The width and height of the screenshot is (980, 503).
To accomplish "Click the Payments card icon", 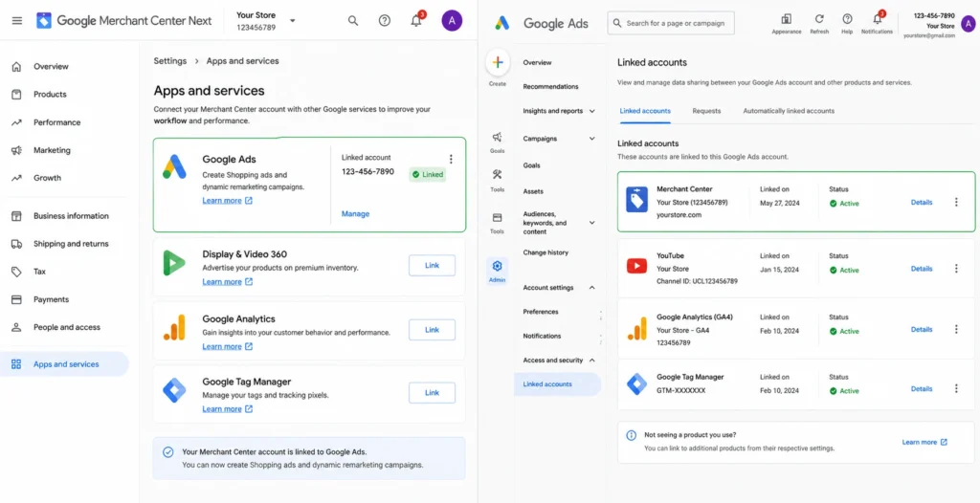I will pos(17,299).
